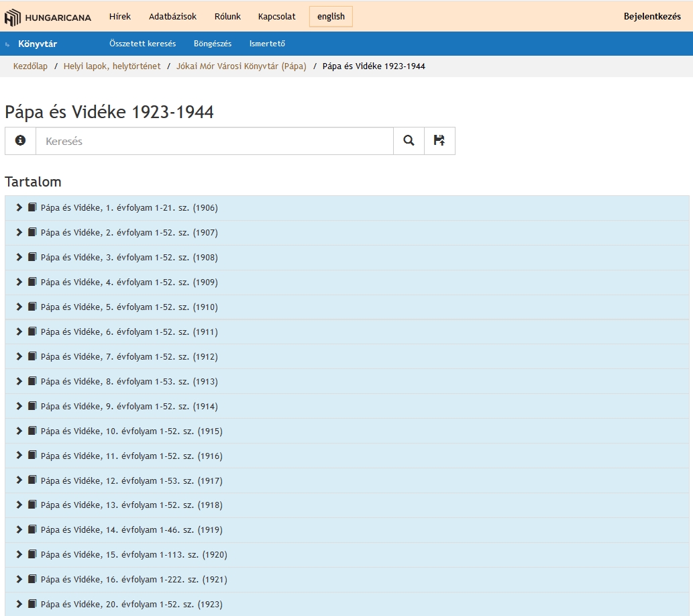
Task: Expand the 16. évfolyam (1921) row
Action: tap(19, 579)
